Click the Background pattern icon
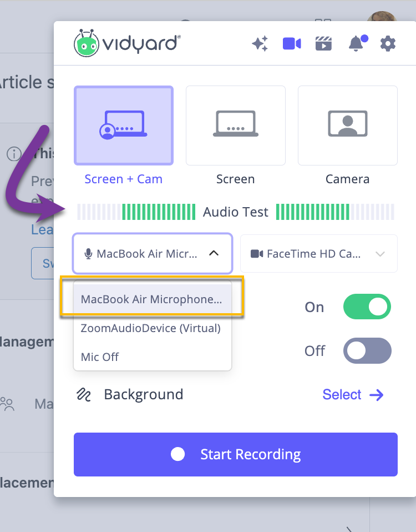This screenshot has width=416, height=532. coord(84,395)
